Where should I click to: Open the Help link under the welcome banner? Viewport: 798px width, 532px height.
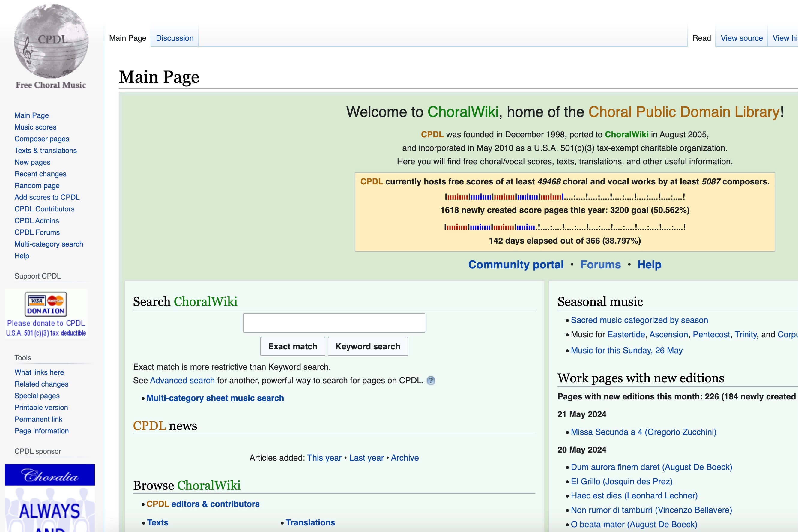[x=649, y=265]
